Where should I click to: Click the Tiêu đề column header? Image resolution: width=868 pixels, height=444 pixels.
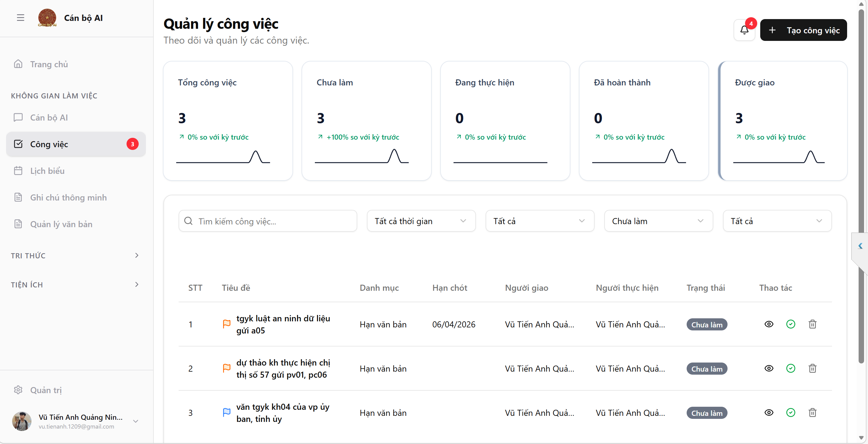236,288
